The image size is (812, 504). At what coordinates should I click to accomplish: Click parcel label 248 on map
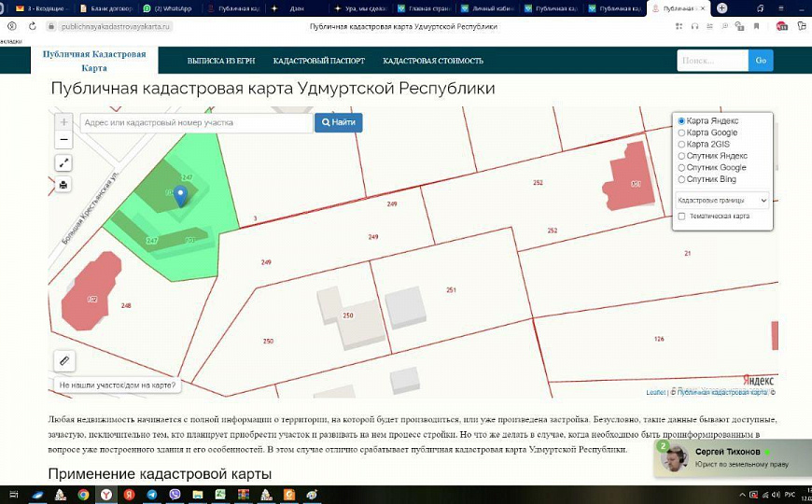pyautogui.click(x=126, y=305)
